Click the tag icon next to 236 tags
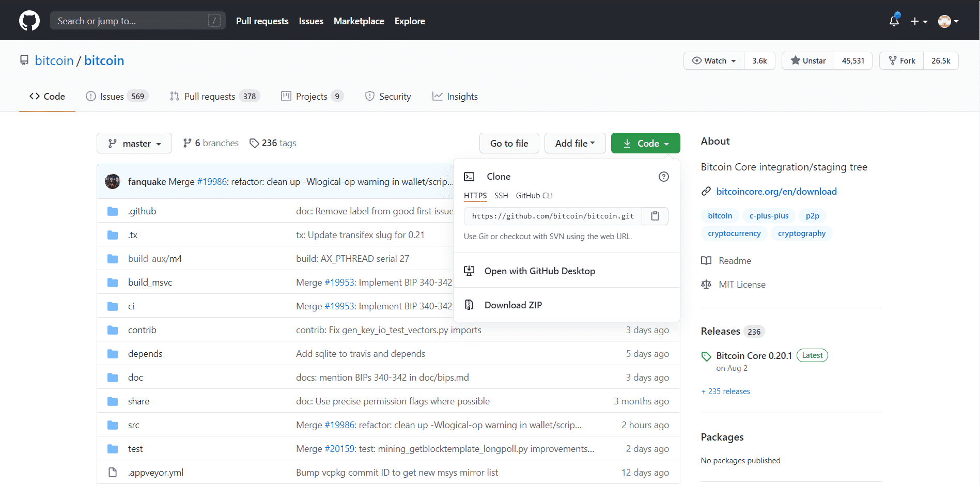This screenshot has height=486, width=980. (x=254, y=143)
